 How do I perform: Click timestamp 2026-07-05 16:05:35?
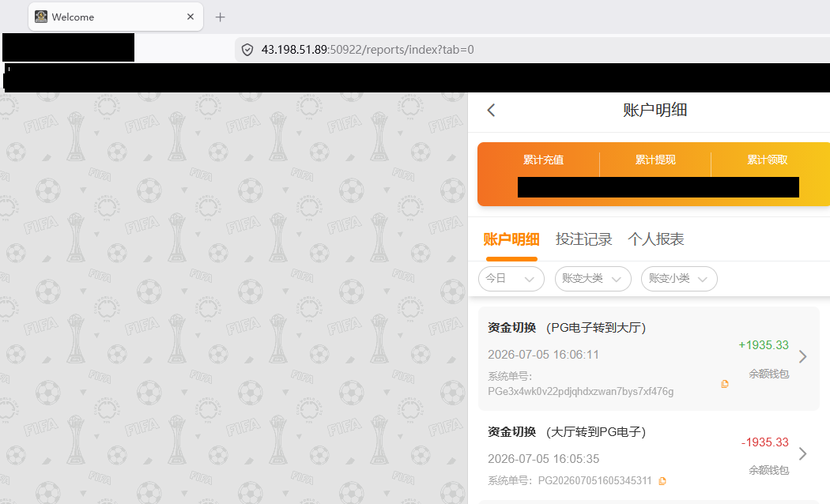pyautogui.click(x=543, y=458)
